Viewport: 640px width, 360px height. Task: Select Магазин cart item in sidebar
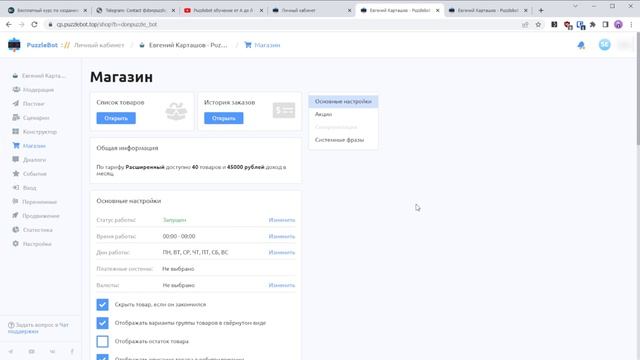(29, 146)
